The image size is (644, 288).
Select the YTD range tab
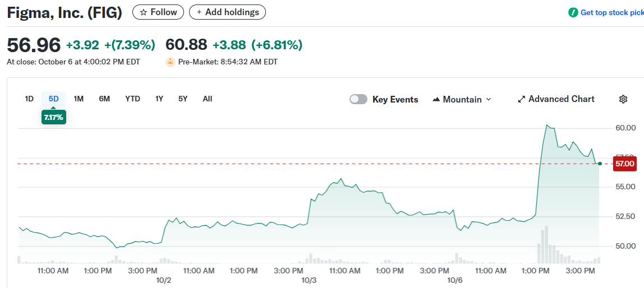[132, 99]
